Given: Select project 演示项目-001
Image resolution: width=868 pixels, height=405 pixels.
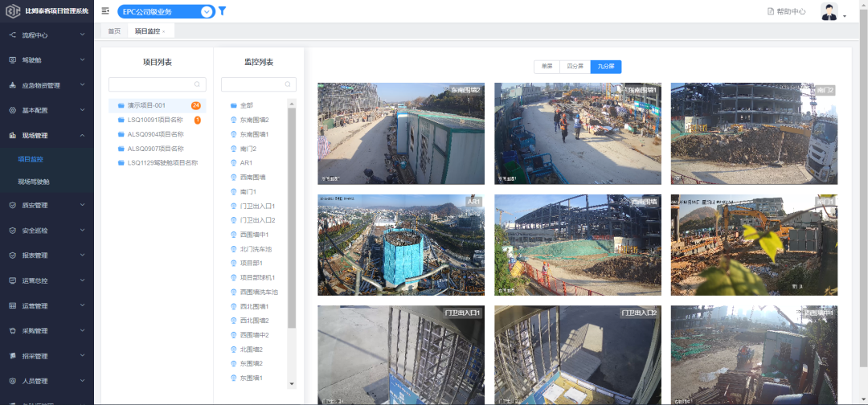Looking at the screenshot, I should 158,105.
